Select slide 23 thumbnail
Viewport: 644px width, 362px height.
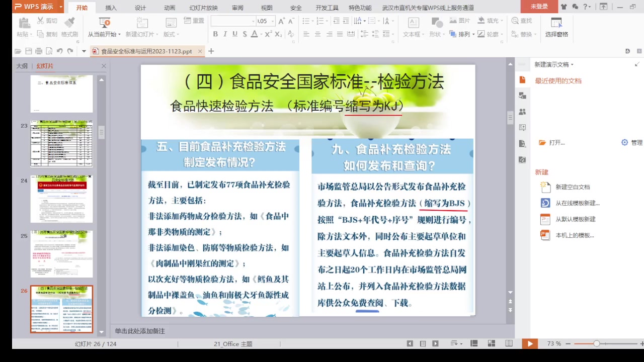coord(61,143)
